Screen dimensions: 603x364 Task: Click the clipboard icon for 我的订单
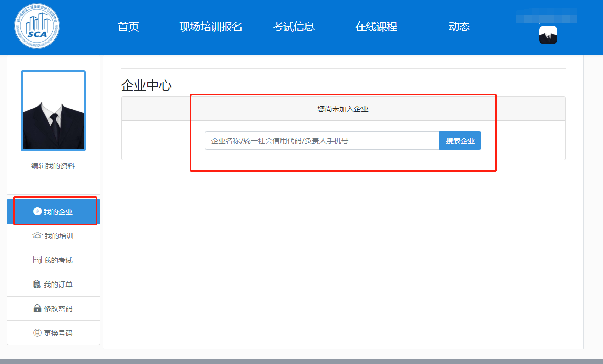coord(37,285)
